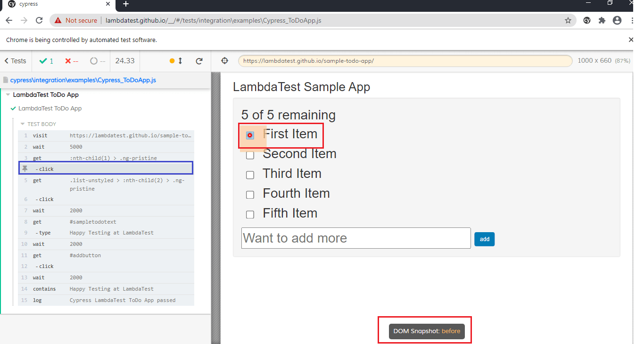
Task: Check the Second Item checkbox
Action: (250, 155)
